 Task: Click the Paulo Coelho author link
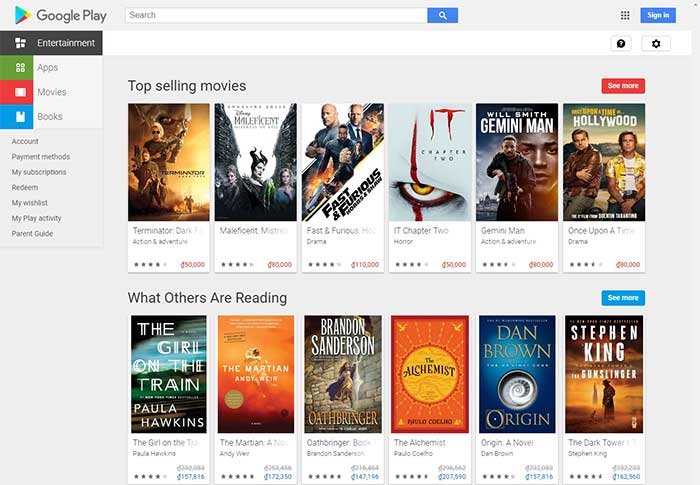413,454
